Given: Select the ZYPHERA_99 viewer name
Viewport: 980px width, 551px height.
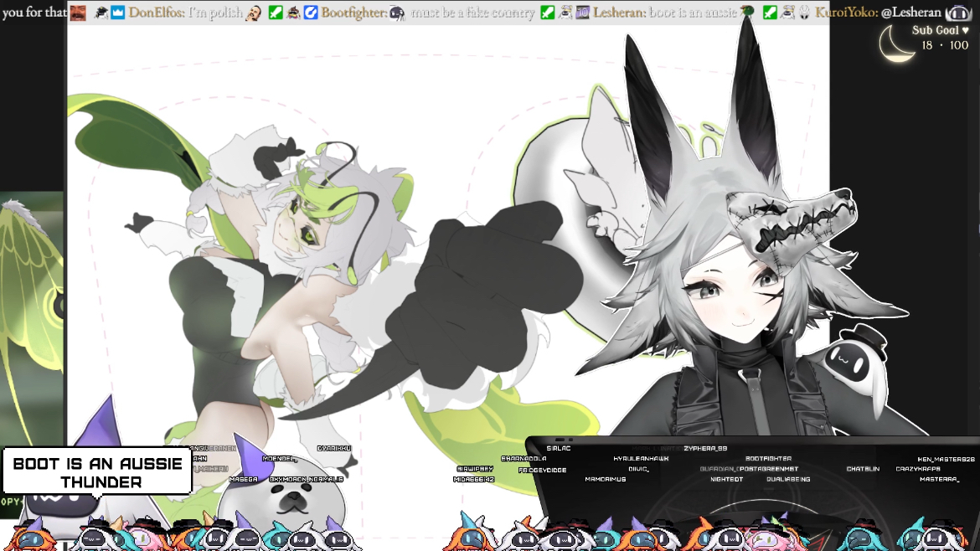Looking at the screenshot, I should click(x=705, y=449).
